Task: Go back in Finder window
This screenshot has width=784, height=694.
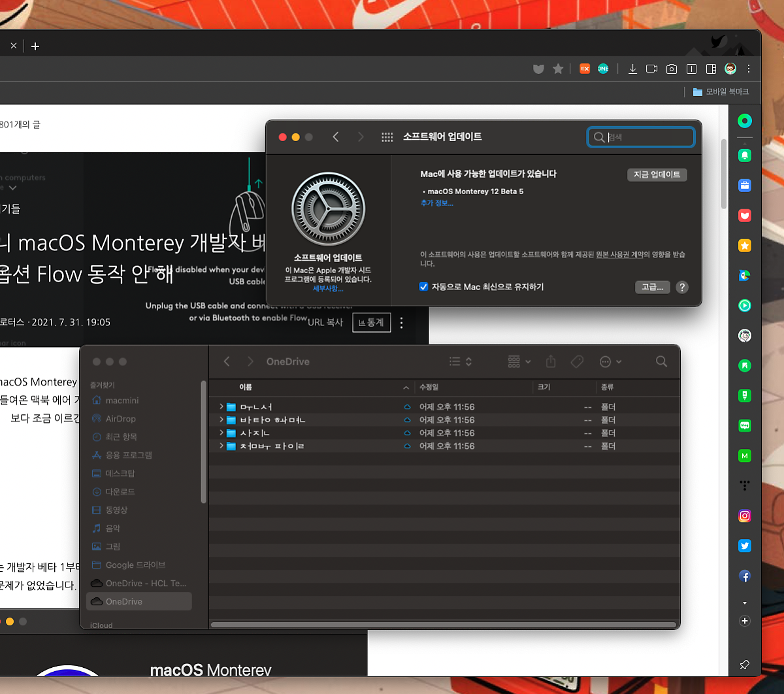Action: (x=227, y=361)
